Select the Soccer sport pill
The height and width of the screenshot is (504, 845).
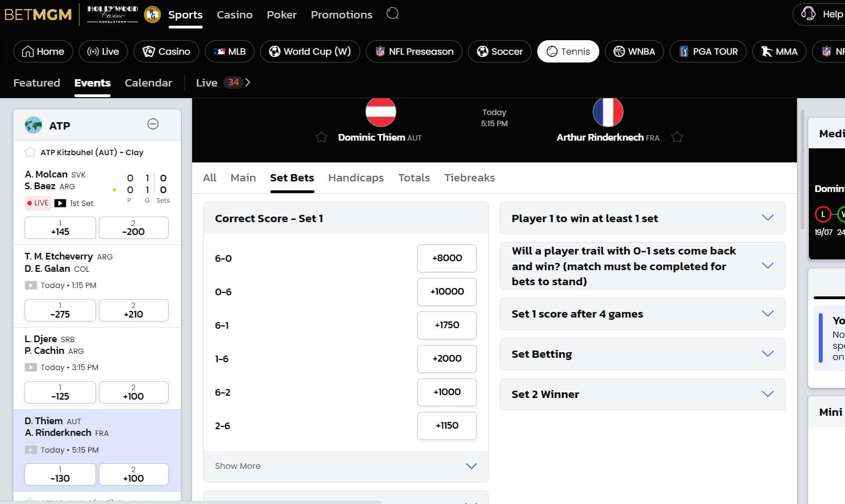coord(500,51)
